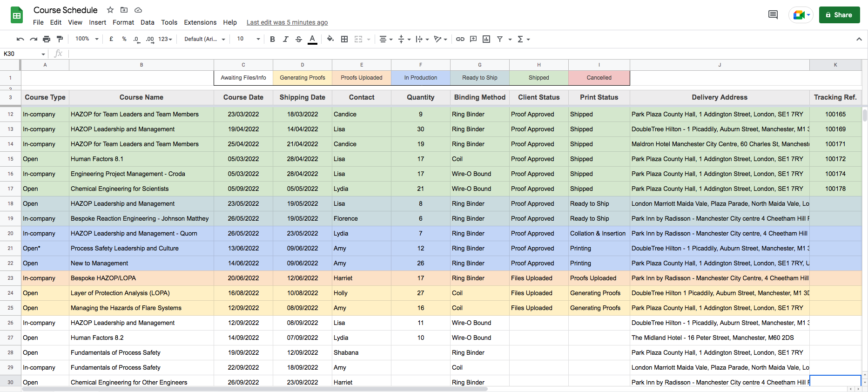Open the File menu

click(38, 22)
